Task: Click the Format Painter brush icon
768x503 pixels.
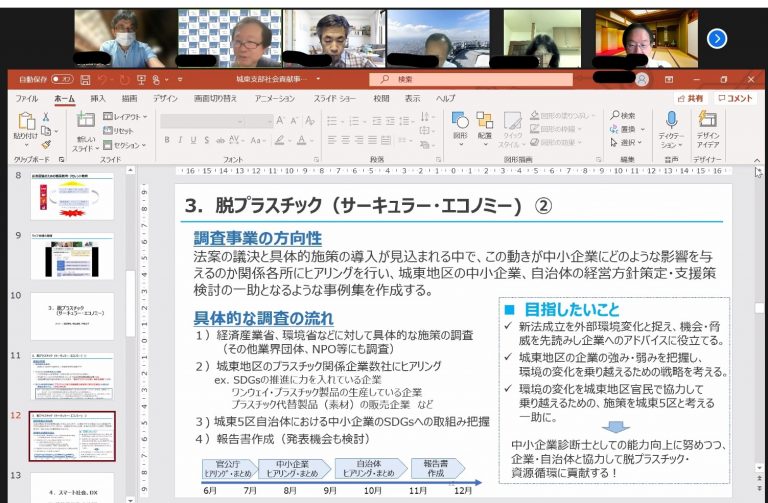Action: [46, 144]
